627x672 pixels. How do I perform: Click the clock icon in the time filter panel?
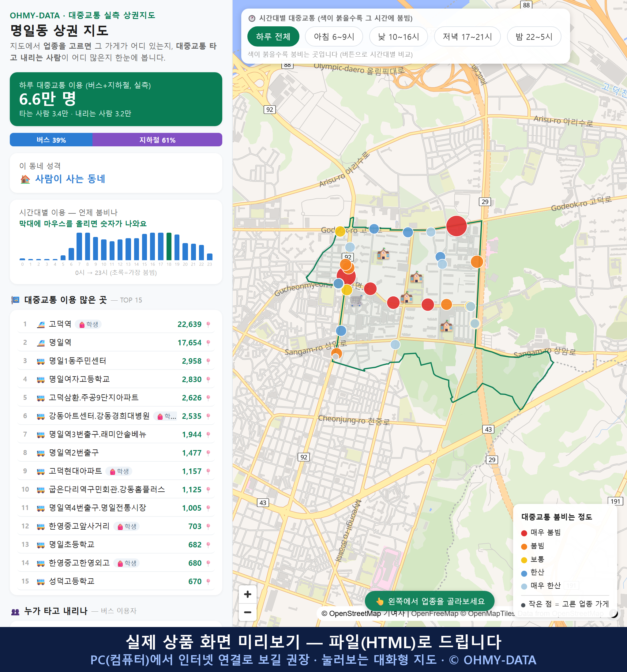click(x=252, y=18)
